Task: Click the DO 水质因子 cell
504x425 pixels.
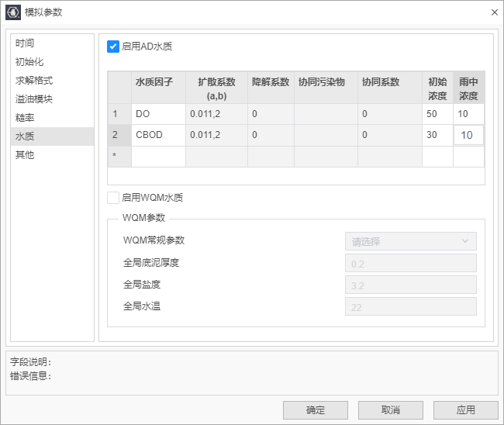Action: [x=158, y=114]
